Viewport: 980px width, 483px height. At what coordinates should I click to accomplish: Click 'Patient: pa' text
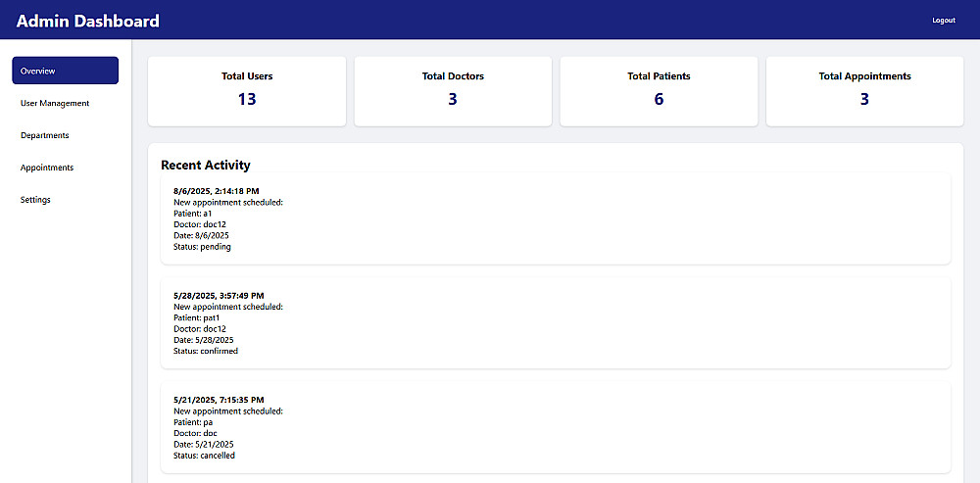(193, 421)
